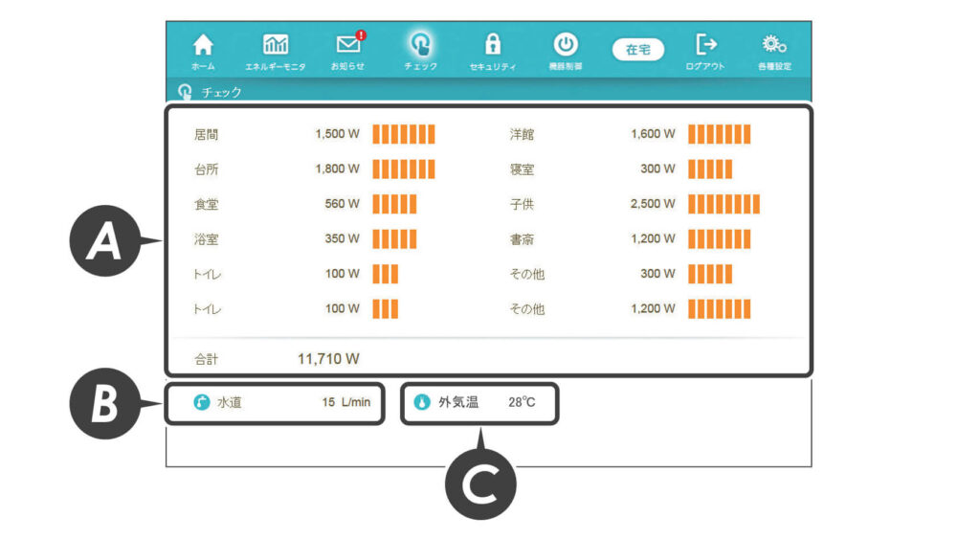Viewport: 980px width, 540px height.
Task: Open お知らせ mail icon with alert badge
Action: coord(348,44)
